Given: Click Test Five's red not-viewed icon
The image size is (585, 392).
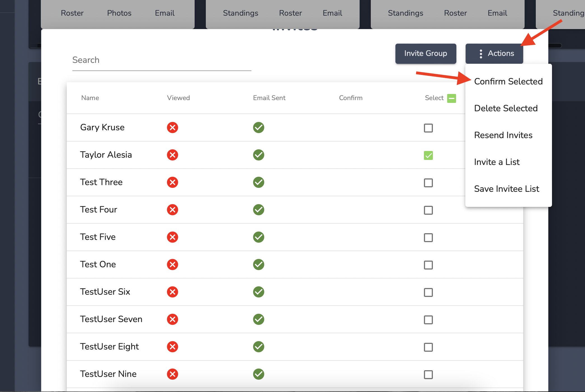Looking at the screenshot, I should (x=173, y=237).
